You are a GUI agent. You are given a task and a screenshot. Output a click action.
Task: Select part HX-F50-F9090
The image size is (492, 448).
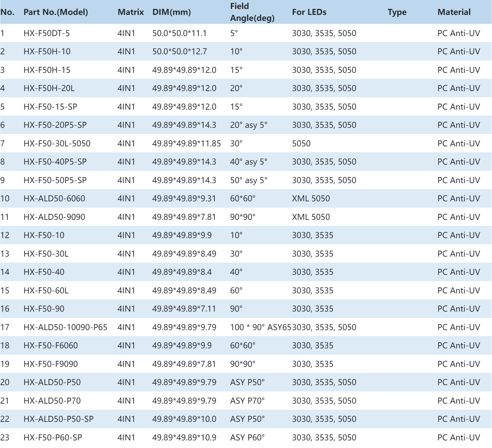tap(51, 364)
